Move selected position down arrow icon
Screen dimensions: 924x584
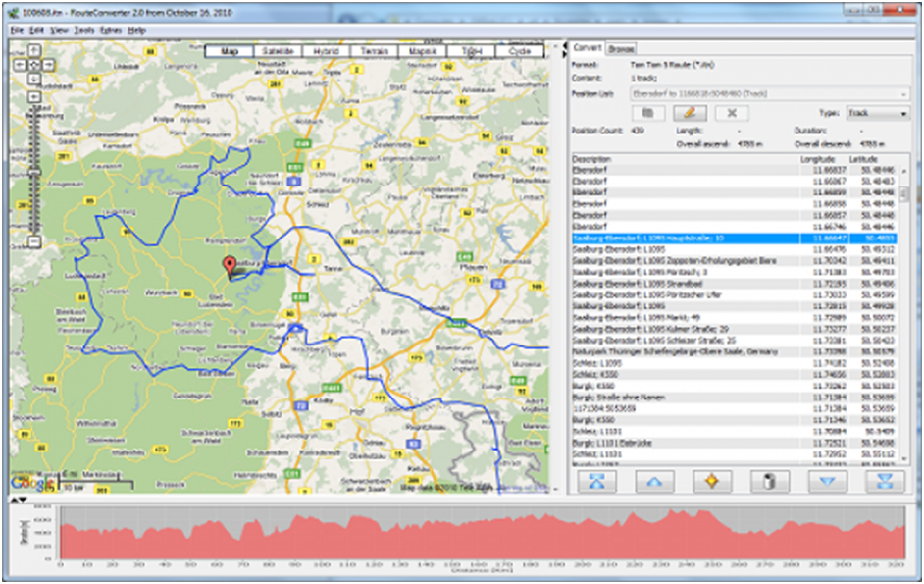tap(827, 481)
